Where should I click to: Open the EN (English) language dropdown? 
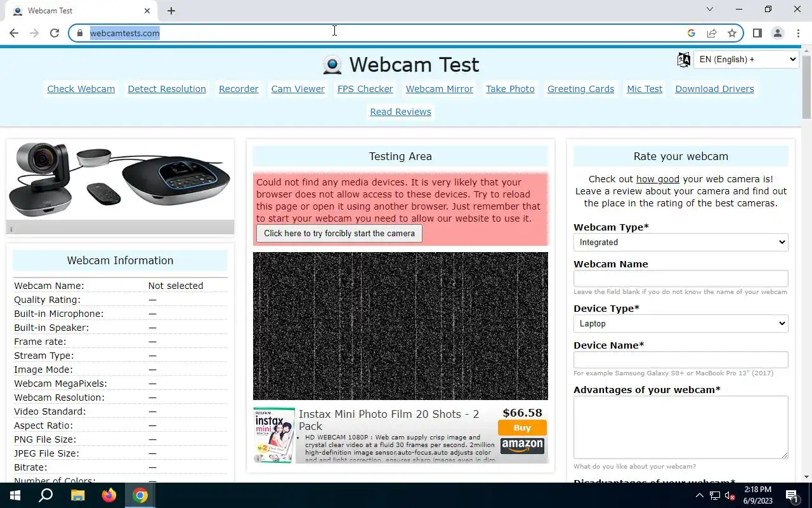click(746, 60)
